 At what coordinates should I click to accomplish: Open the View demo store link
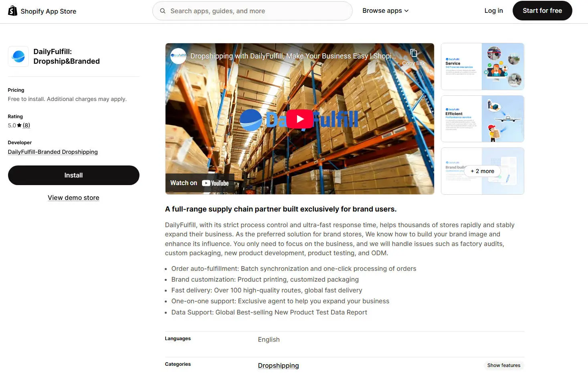[73, 198]
